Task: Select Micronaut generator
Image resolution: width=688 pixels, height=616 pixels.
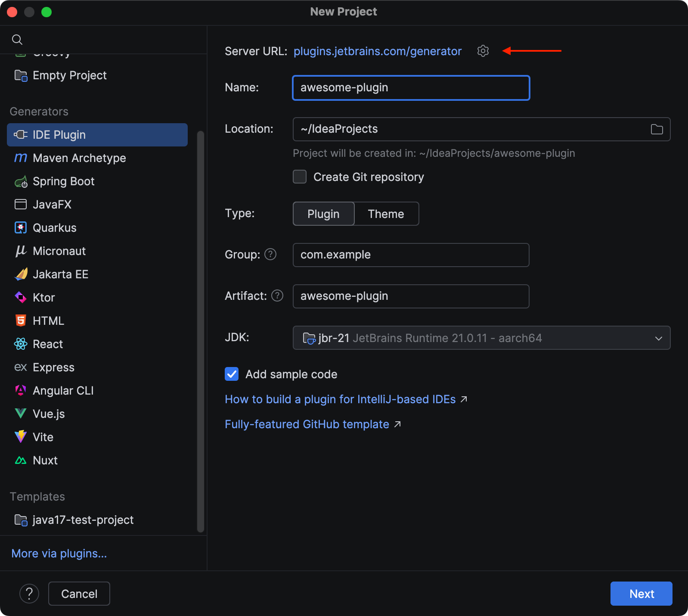Action: (x=97, y=251)
